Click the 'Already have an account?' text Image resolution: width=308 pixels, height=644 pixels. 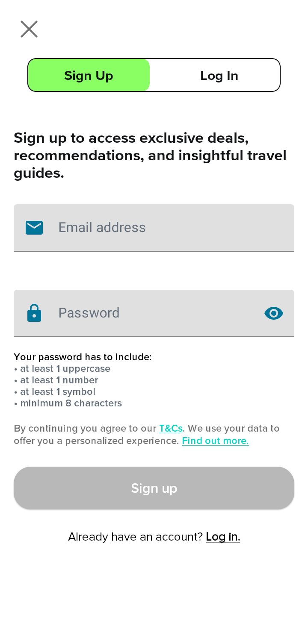click(135, 537)
